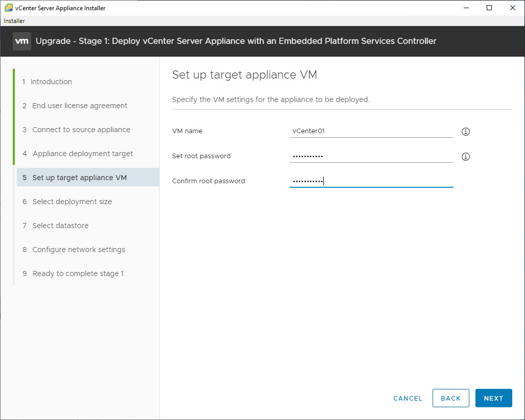Focus the Set root password field

click(371, 156)
